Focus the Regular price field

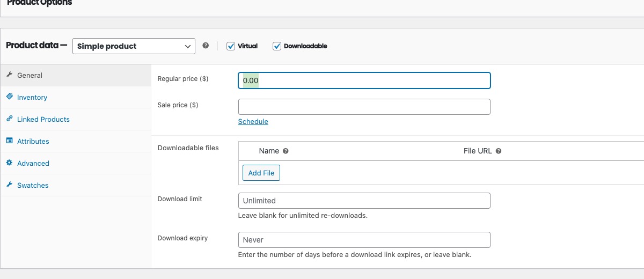364,80
